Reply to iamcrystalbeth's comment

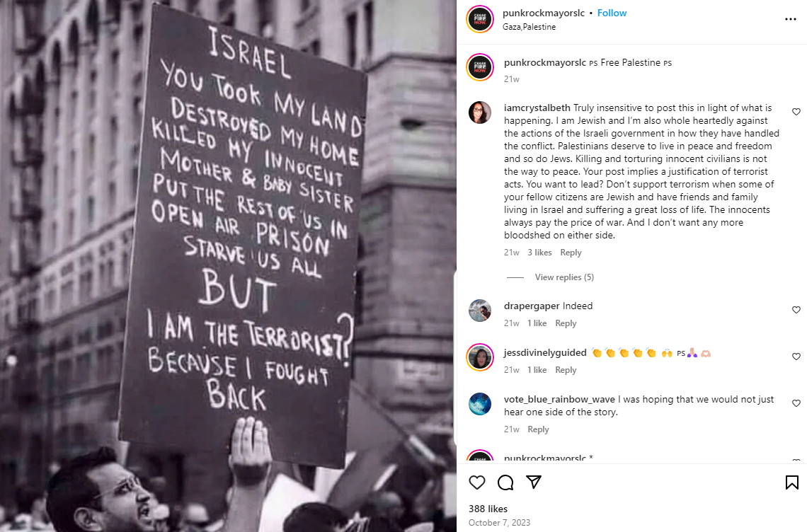click(x=571, y=253)
